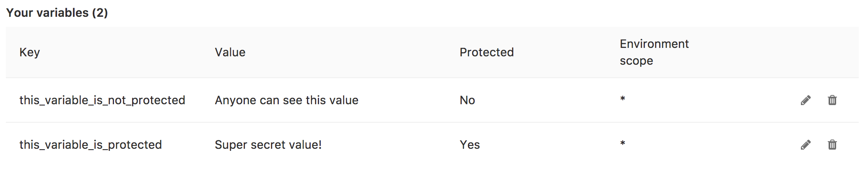
Task: Edit the this_variable_is_protected variable
Action: click(806, 145)
